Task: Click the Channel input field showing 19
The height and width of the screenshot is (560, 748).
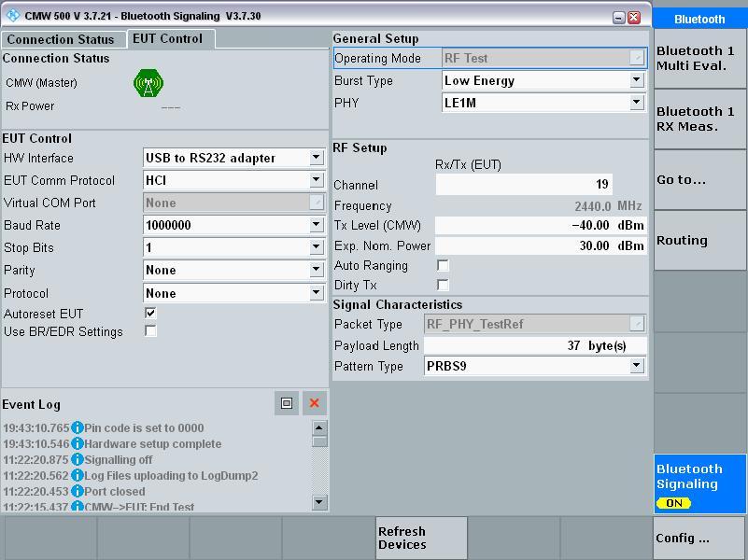Action: [x=524, y=184]
